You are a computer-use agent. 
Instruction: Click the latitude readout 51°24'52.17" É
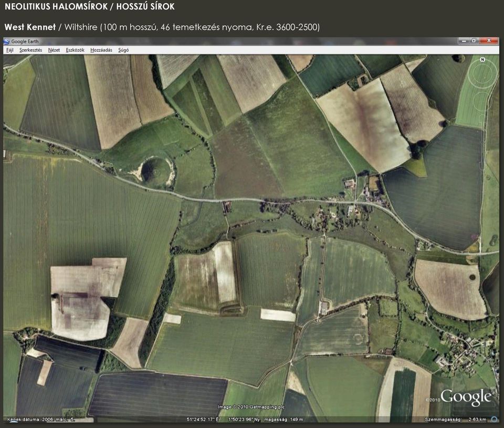click(x=203, y=419)
